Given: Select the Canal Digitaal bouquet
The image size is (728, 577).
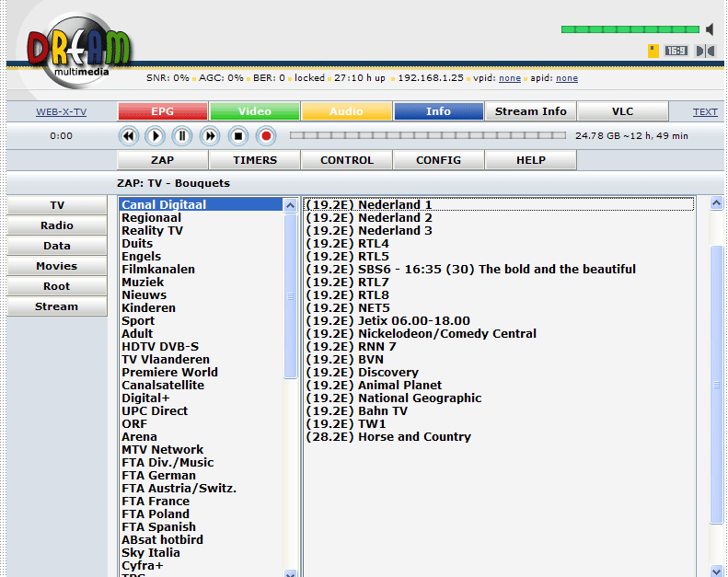Looking at the screenshot, I should 201,204.
